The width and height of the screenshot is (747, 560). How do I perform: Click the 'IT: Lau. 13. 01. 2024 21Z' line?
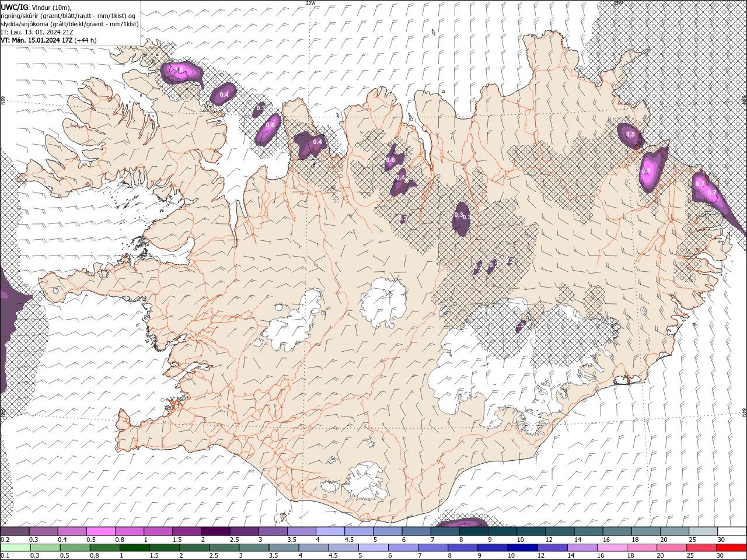(x=36, y=32)
